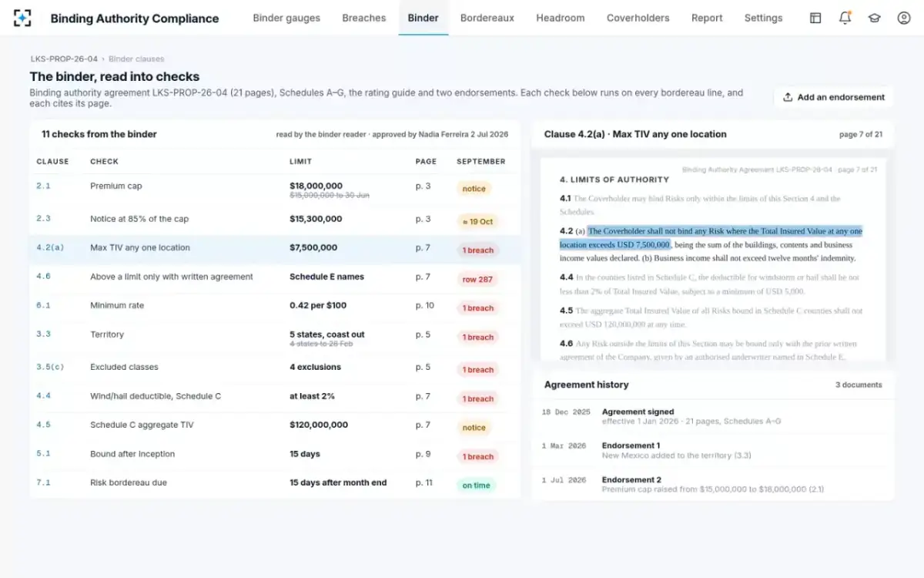Select the Binder tab

click(x=423, y=18)
